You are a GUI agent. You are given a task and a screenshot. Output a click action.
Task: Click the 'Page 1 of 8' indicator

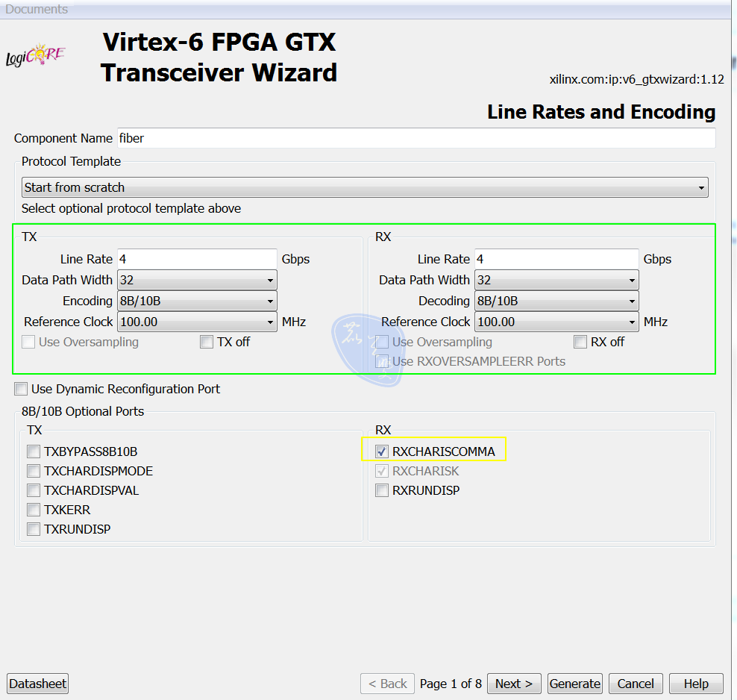[x=451, y=684]
